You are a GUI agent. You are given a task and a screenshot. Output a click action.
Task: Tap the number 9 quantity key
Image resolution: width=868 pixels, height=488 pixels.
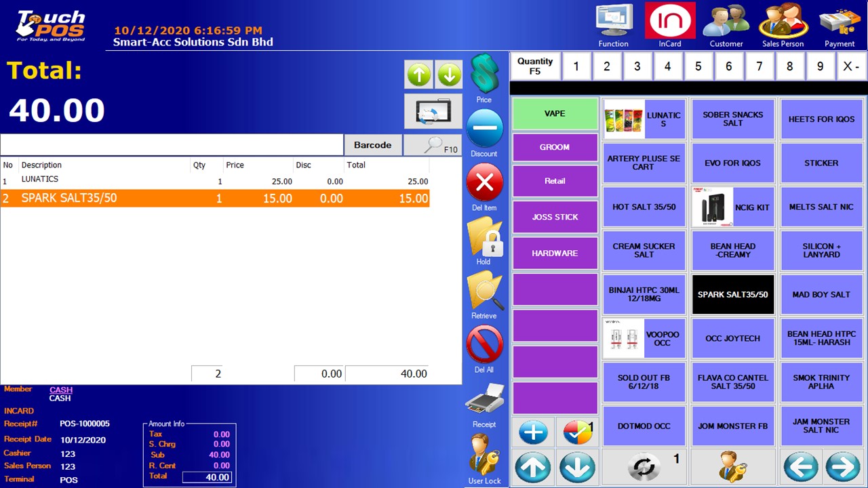[821, 66]
